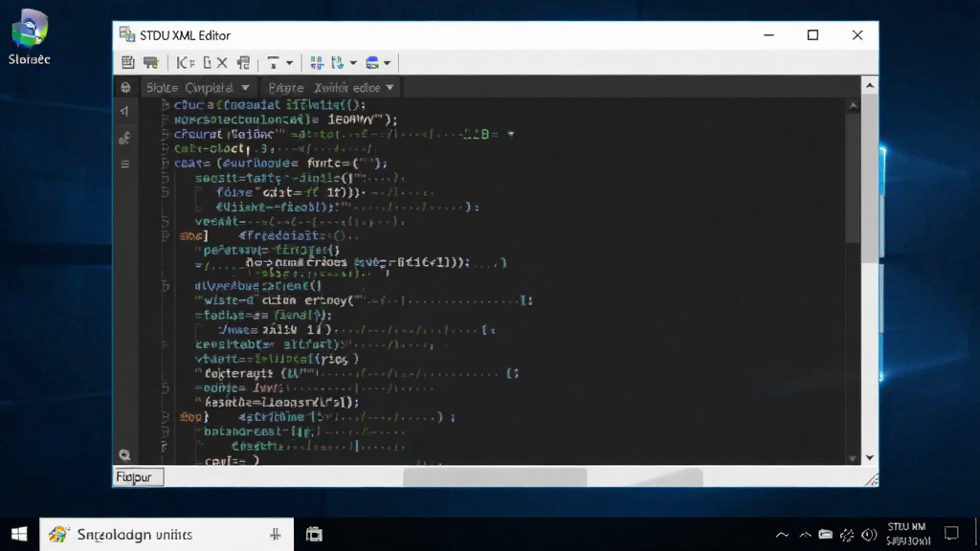Click the up arrow of the outer window scrollbar
The height and width of the screenshot is (551, 980).
point(869,85)
